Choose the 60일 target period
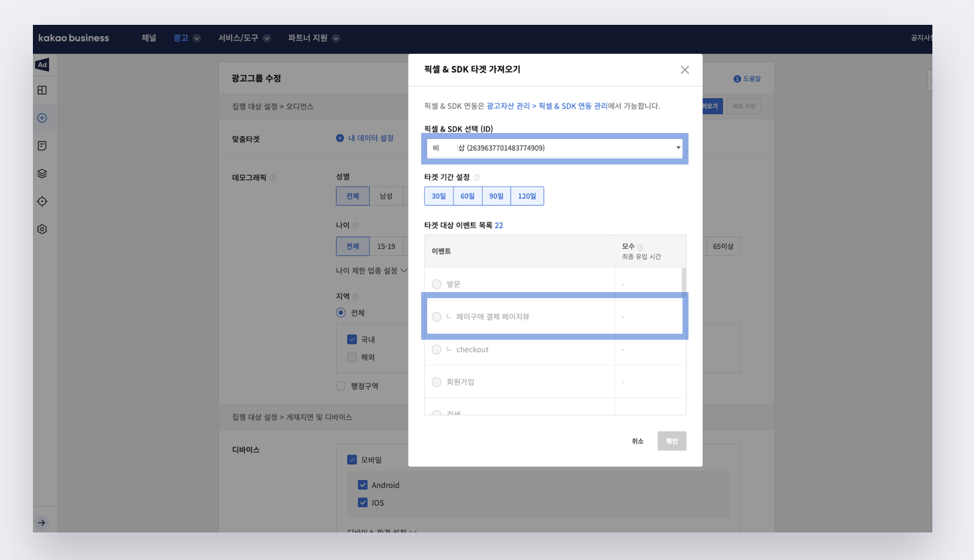The height and width of the screenshot is (560, 974). [468, 196]
